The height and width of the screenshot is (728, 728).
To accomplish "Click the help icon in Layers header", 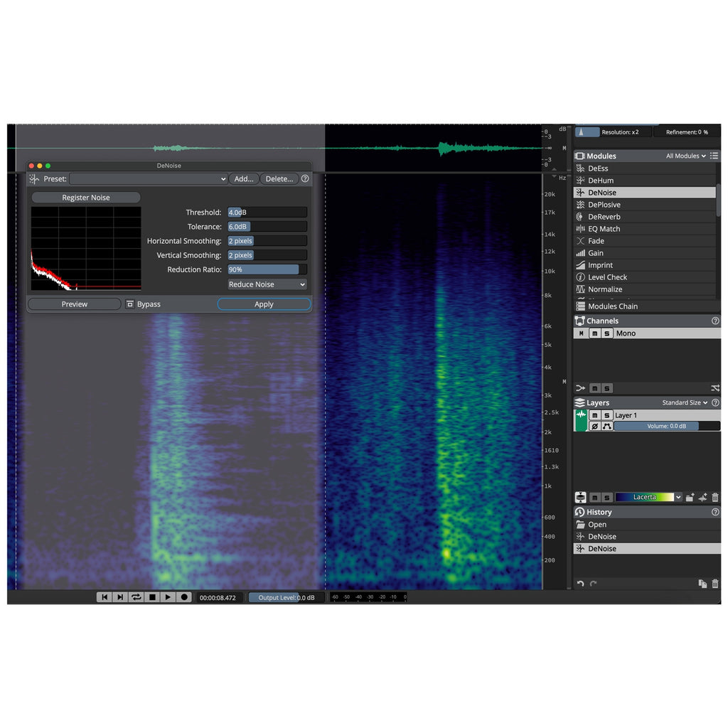I will 715,402.
